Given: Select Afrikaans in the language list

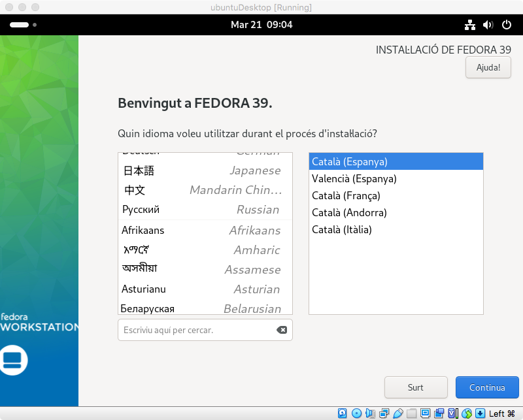Looking at the screenshot, I should 205,231.
